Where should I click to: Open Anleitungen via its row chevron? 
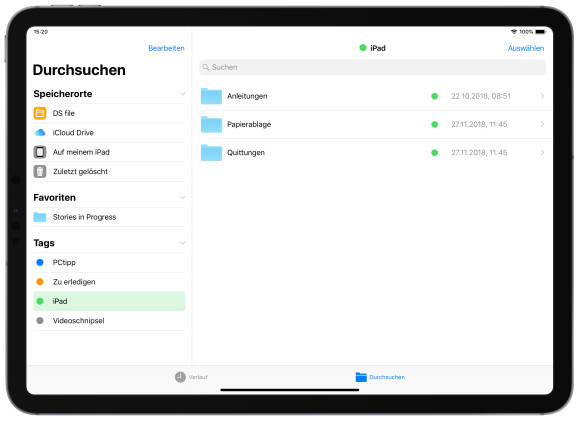[542, 96]
